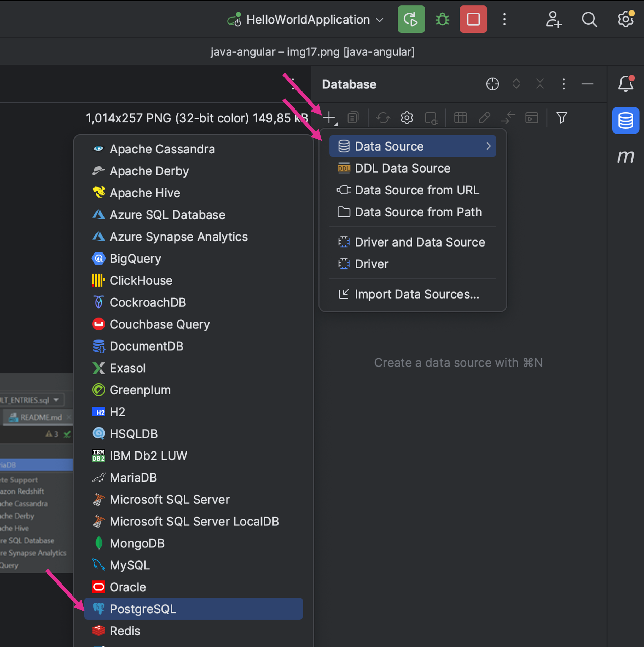This screenshot has height=647, width=644.
Task: Select MariaDB in the list
Action: (x=194, y=478)
